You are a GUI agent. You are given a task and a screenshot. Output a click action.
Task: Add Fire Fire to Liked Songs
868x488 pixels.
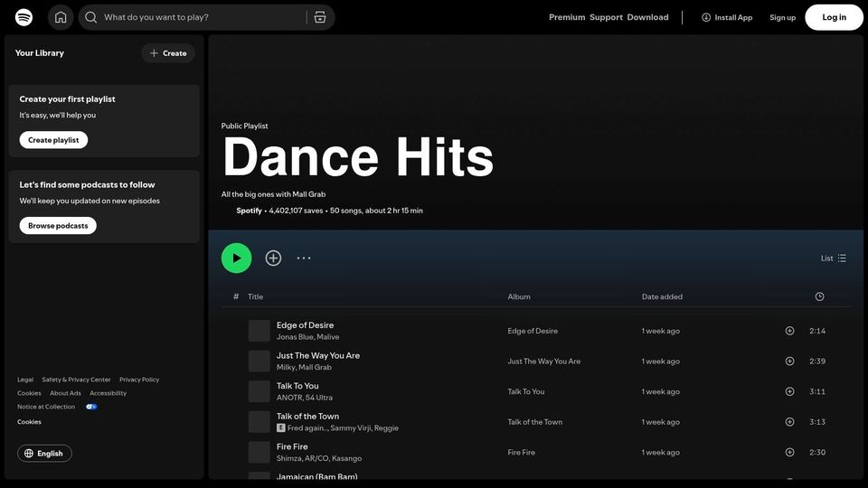(790, 453)
